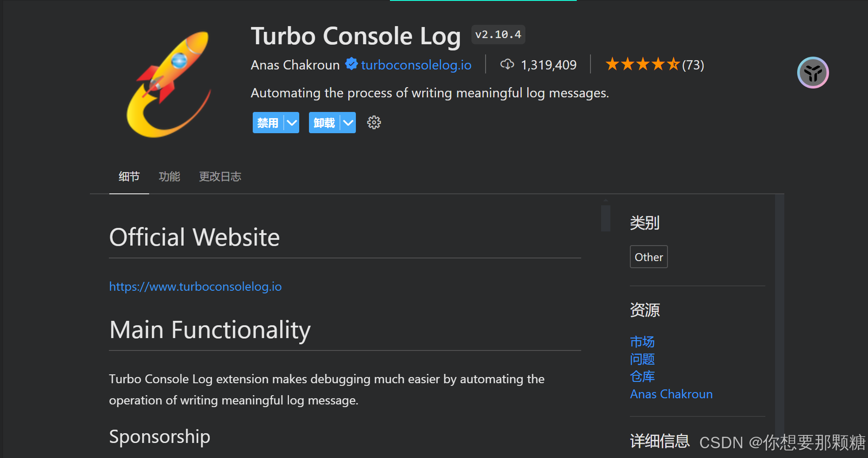Image resolution: width=868 pixels, height=458 pixels.
Task: Click the five-star rating icons
Action: click(x=642, y=65)
